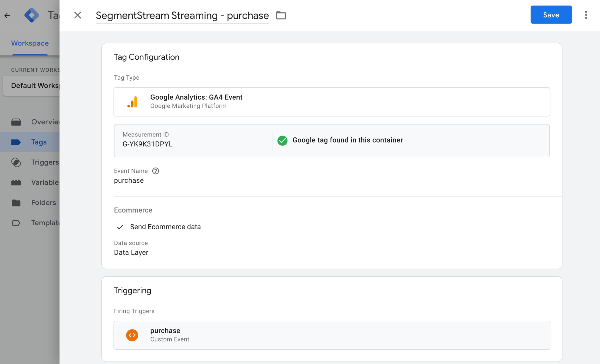Close the tag editor panel
Image resolution: width=600 pixels, height=364 pixels.
[x=78, y=15]
